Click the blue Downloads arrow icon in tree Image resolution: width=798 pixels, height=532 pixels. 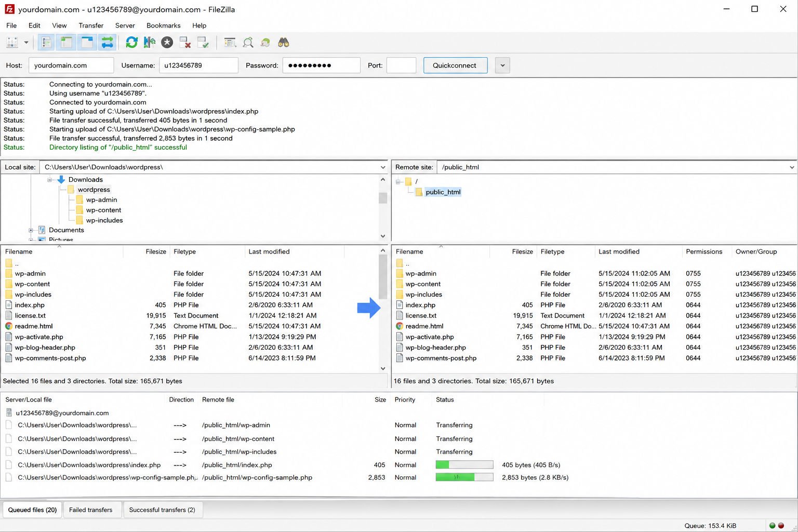(61, 180)
